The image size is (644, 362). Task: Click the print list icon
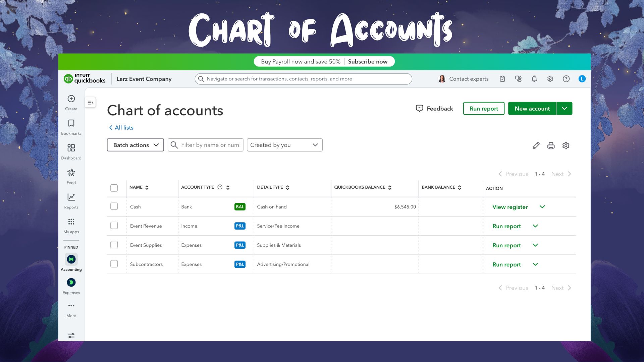tap(551, 145)
